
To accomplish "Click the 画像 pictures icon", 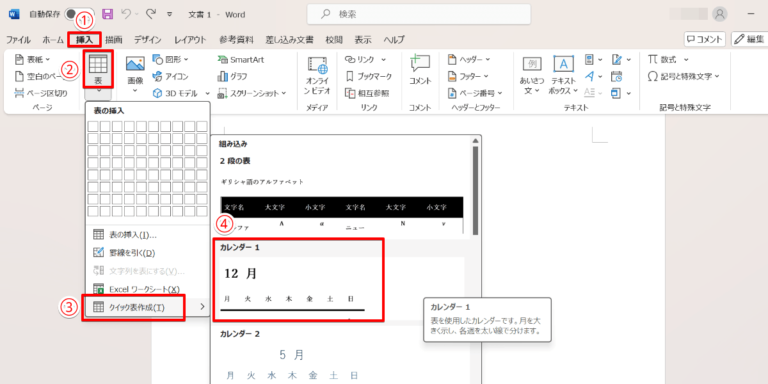I will (x=135, y=64).
